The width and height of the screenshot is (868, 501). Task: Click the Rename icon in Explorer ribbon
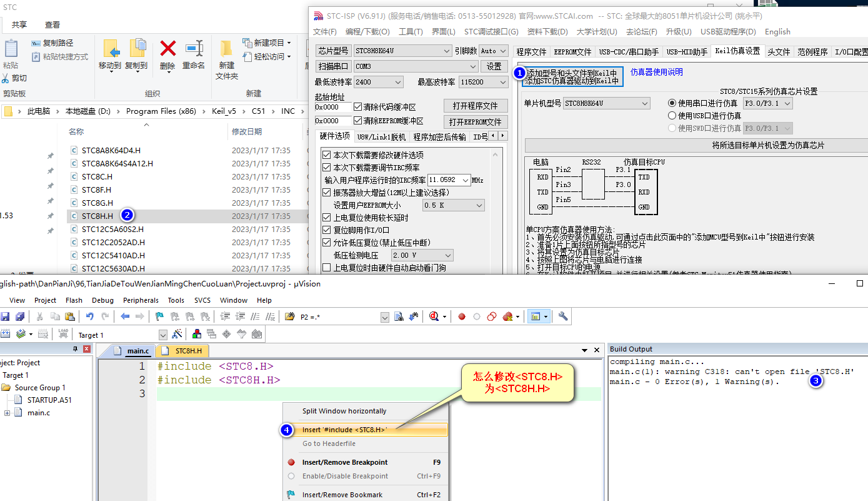tap(194, 48)
